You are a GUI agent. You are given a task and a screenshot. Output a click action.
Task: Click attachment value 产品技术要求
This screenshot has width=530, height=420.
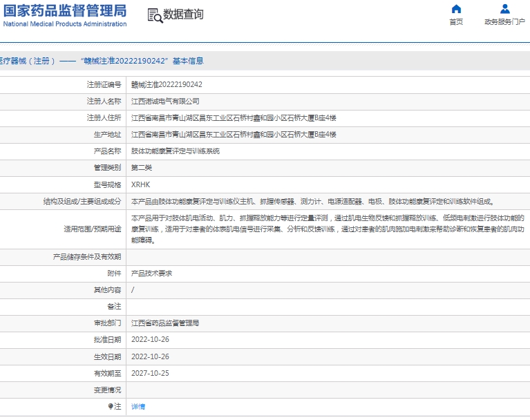[151, 274]
